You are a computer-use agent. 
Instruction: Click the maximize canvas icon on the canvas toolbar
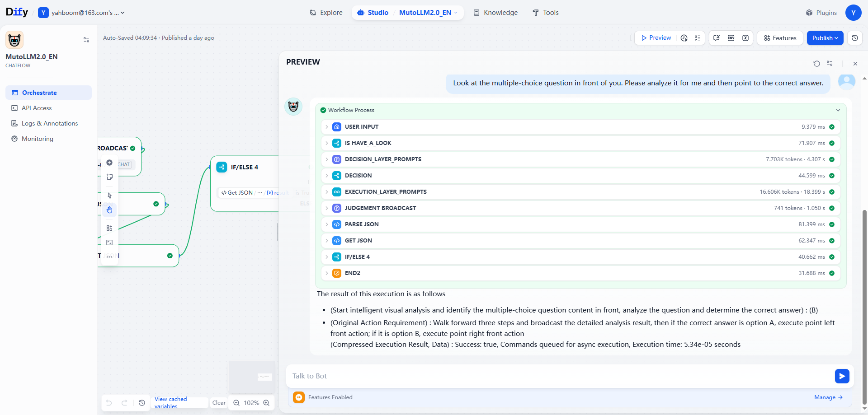pos(109,242)
